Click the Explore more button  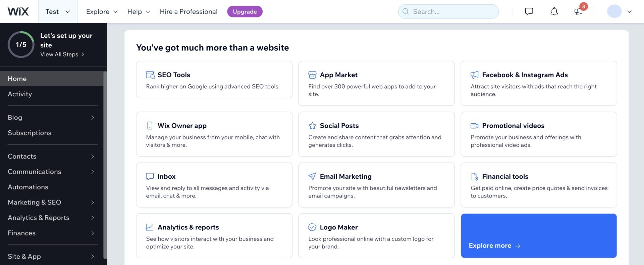click(494, 245)
